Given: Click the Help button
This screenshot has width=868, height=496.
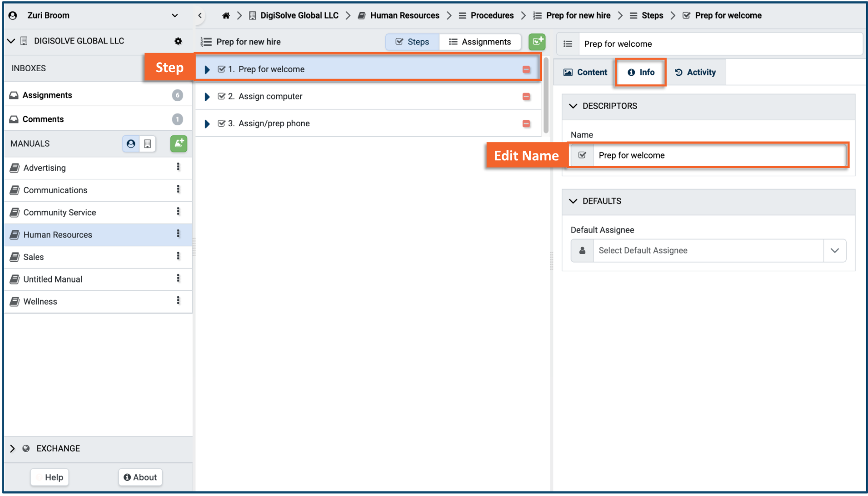Looking at the screenshot, I should pyautogui.click(x=50, y=478).
